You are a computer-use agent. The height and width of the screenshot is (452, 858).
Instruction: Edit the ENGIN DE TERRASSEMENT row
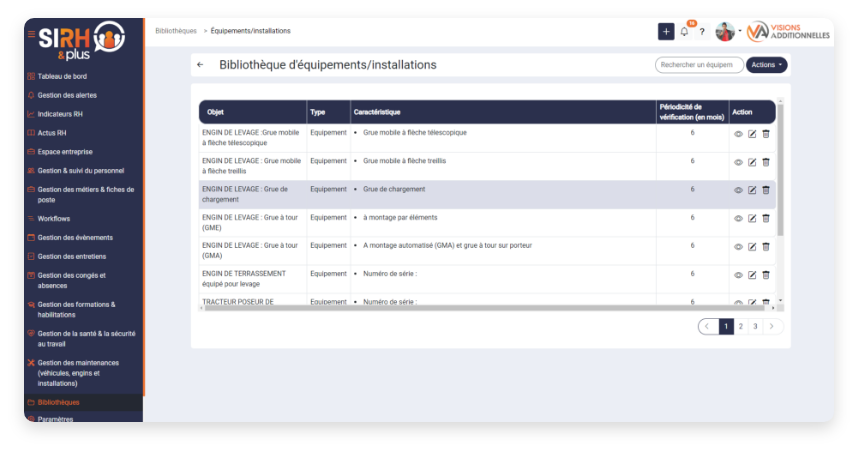pyautogui.click(x=752, y=275)
